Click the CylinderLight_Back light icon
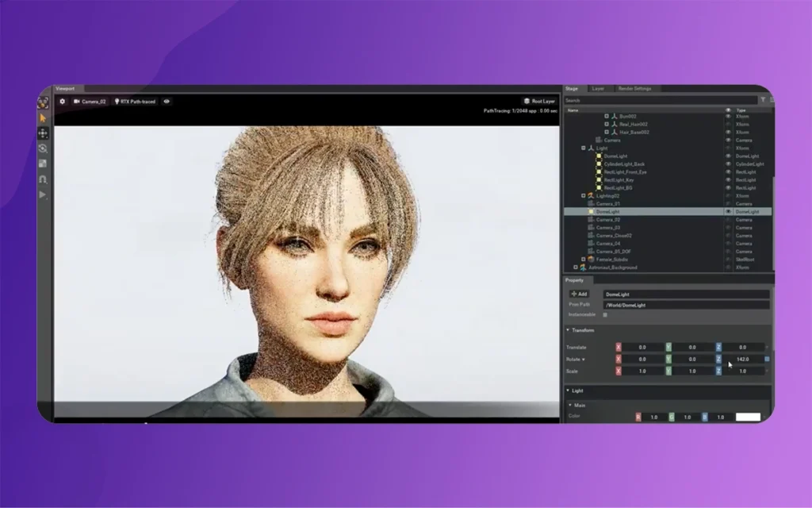812x508 pixels. pos(599,164)
